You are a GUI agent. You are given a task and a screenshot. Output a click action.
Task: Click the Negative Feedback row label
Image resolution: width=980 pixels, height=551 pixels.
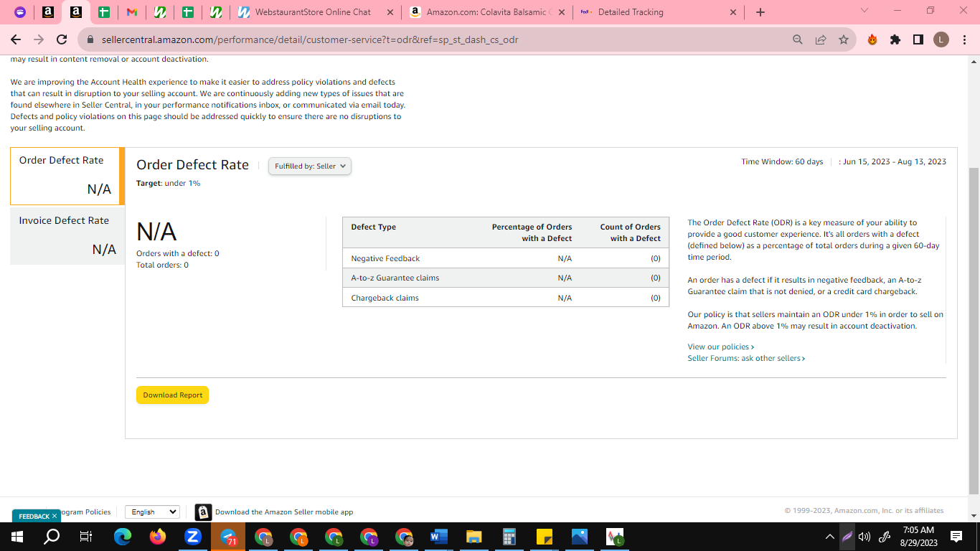pos(385,258)
